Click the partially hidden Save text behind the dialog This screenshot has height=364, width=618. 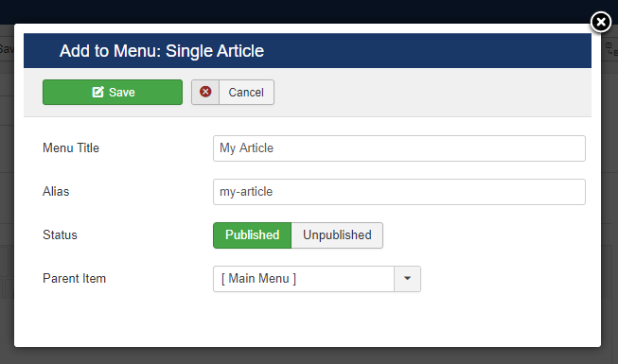7,49
